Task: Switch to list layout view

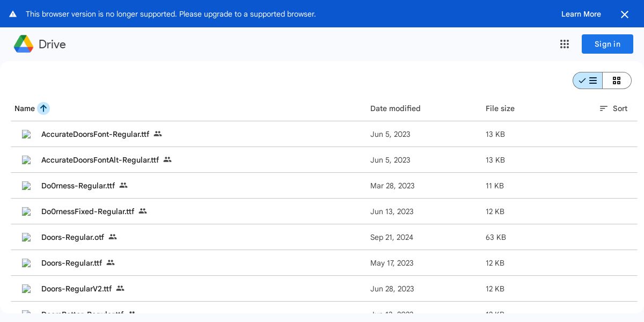Action: (x=588, y=80)
